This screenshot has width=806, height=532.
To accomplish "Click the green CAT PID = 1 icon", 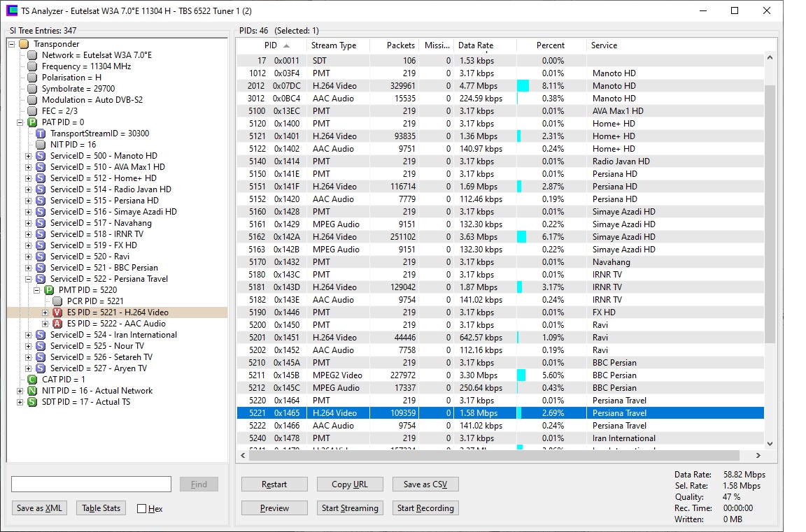I will (32, 380).
